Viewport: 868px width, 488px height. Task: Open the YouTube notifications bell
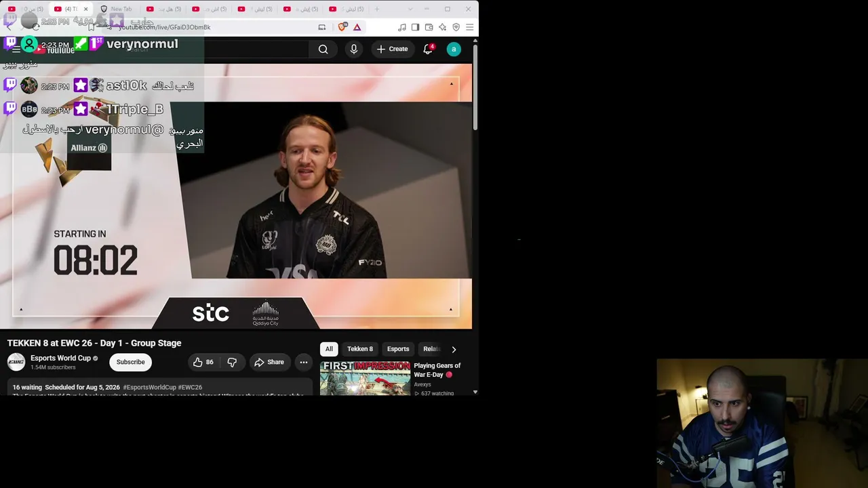428,49
